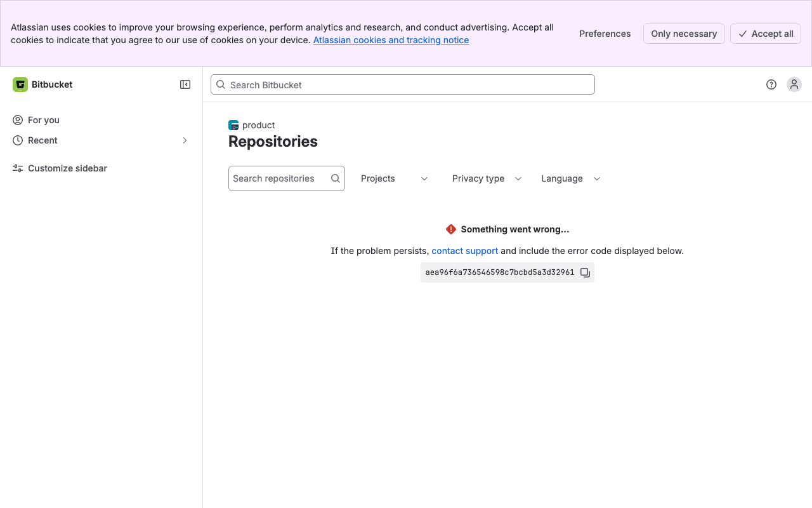Choose Only necessary cookies

point(684,34)
